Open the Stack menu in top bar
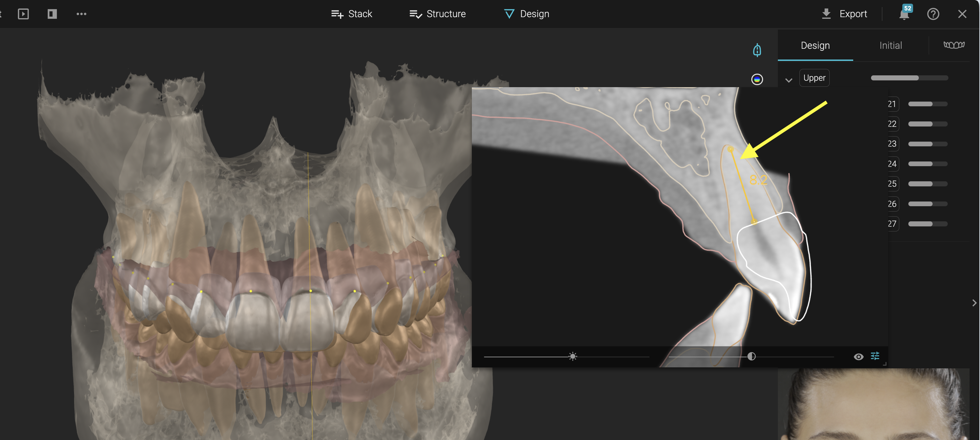This screenshot has width=980, height=440. tap(351, 14)
